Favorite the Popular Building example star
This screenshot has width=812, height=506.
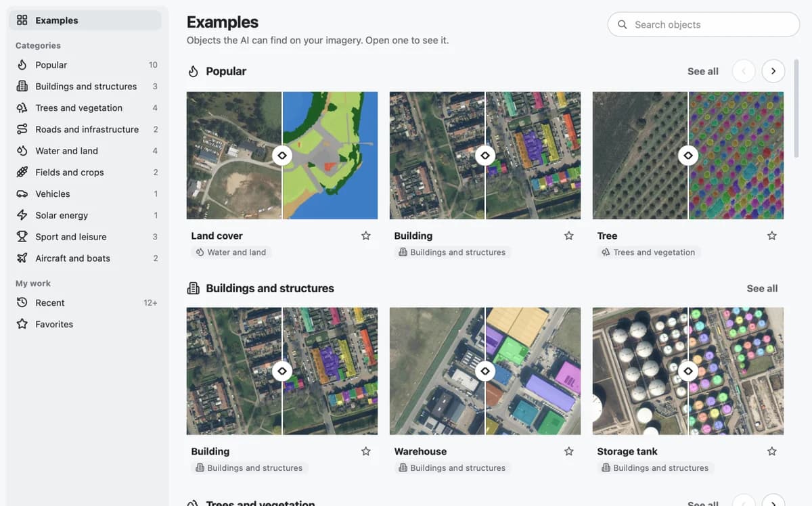click(x=569, y=235)
